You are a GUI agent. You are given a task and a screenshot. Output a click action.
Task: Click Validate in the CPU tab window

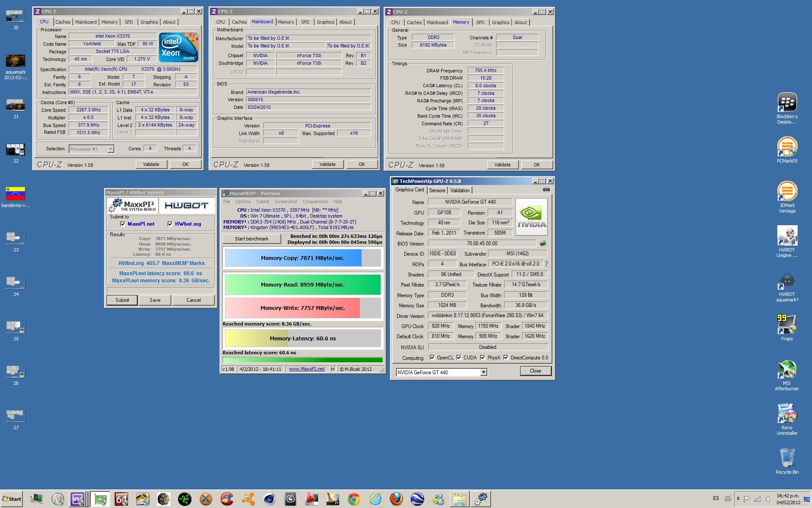151,164
